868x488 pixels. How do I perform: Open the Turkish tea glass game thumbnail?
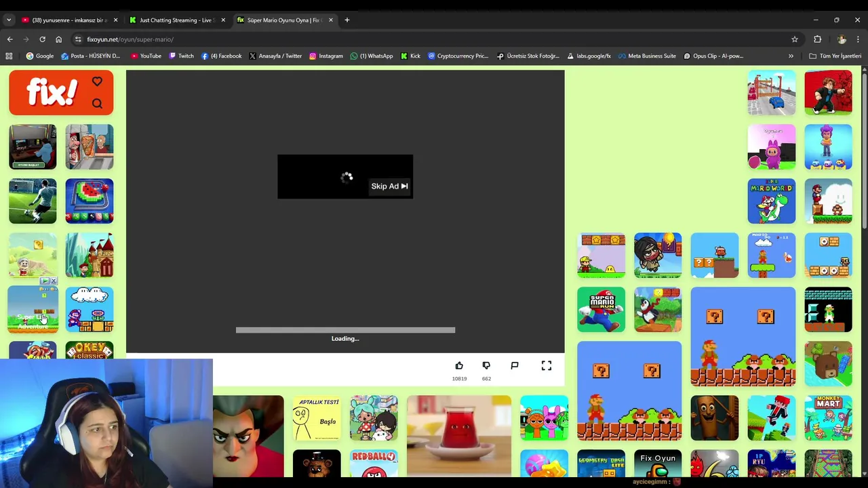pyautogui.click(x=459, y=436)
